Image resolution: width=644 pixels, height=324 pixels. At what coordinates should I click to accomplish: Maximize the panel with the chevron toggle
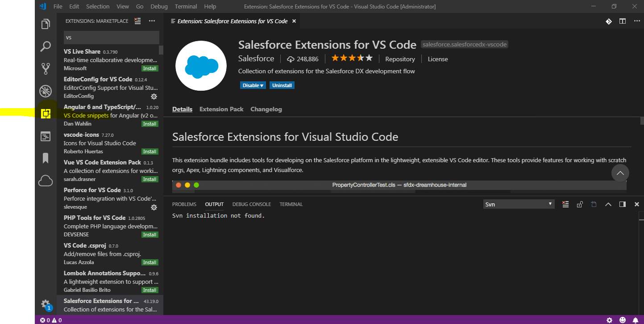pyautogui.click(x=608, y=204)
